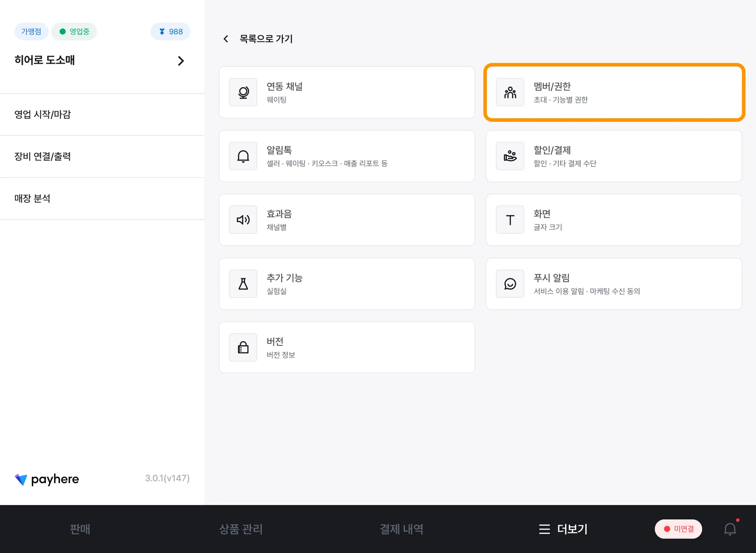Open notifications bell in bottom bar
756x553 pixels.
click(x=730, y=529)
